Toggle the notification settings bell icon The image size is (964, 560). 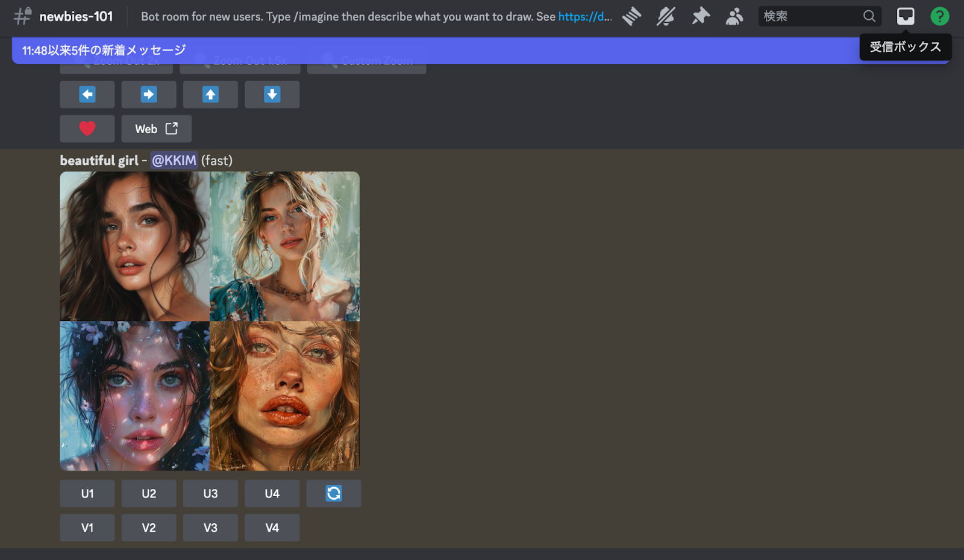(x=666, y=16)
